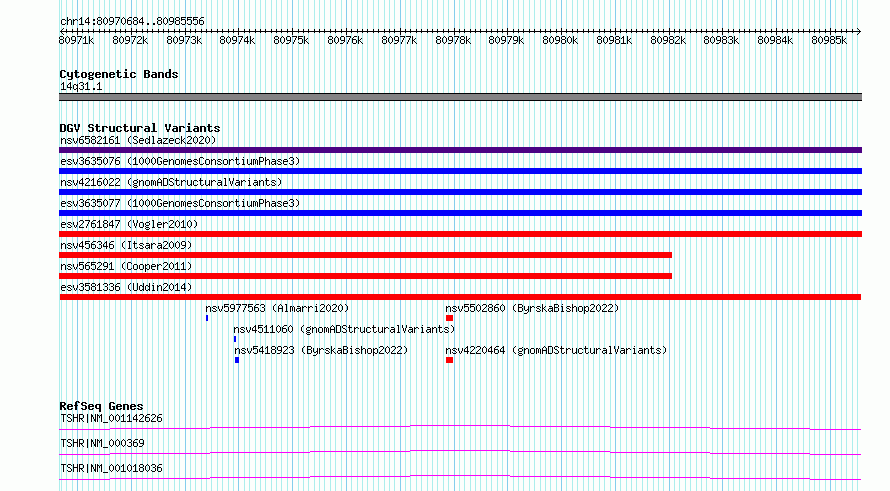Viewport: 890px width, 491px height.
Task: Click the RefSeq Genes track heading
Action: tap(101, 406)
